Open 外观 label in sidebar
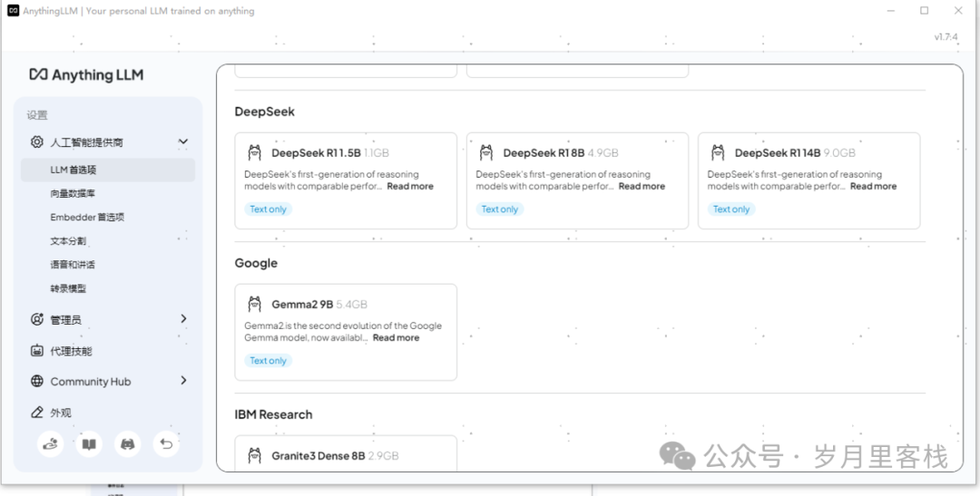This screenshot has height=496, width=980. tap(62, 413)
